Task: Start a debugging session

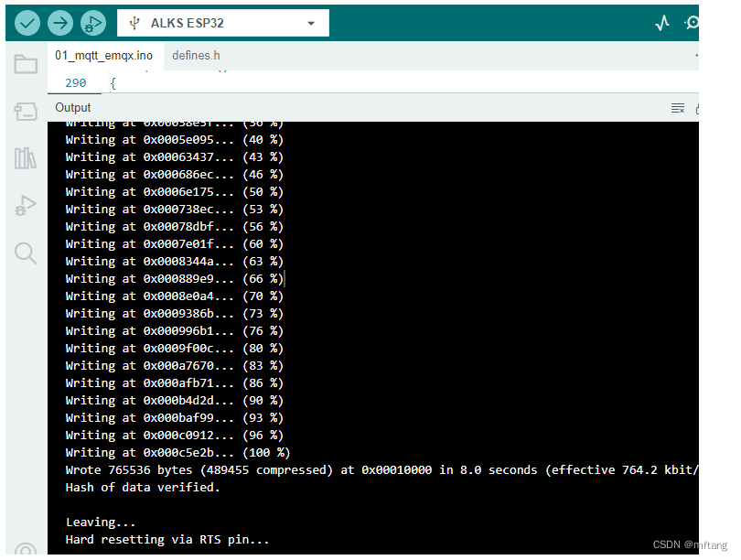Action: point(92,23)
